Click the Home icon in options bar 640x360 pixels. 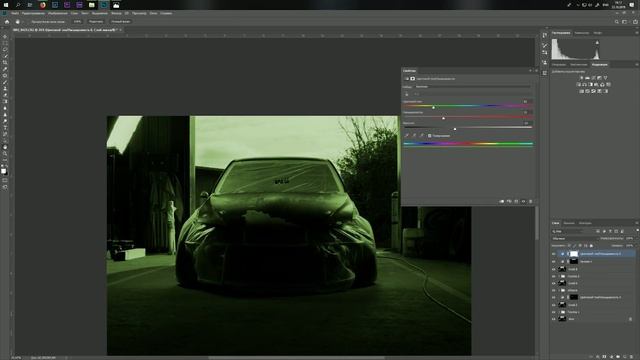pos(7,22)
